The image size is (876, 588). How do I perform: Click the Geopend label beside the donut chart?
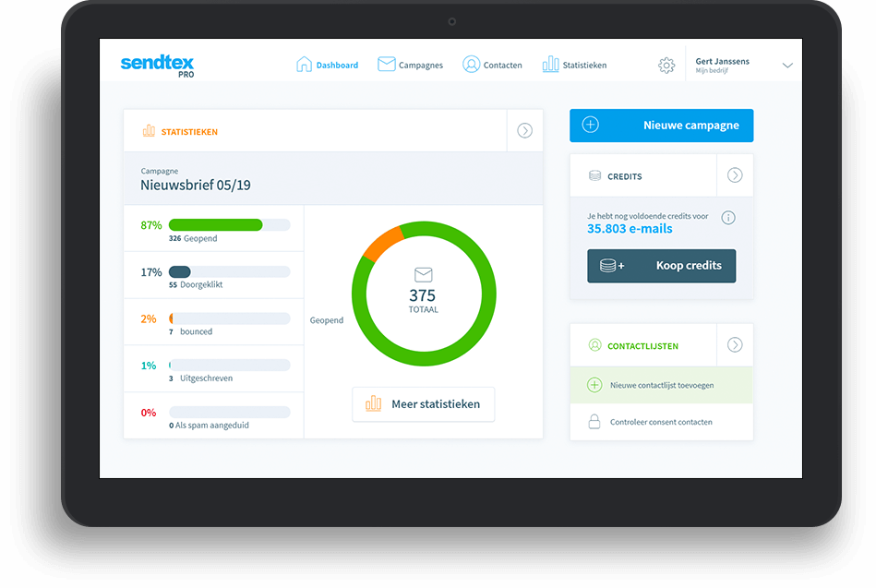click(327, 320)
